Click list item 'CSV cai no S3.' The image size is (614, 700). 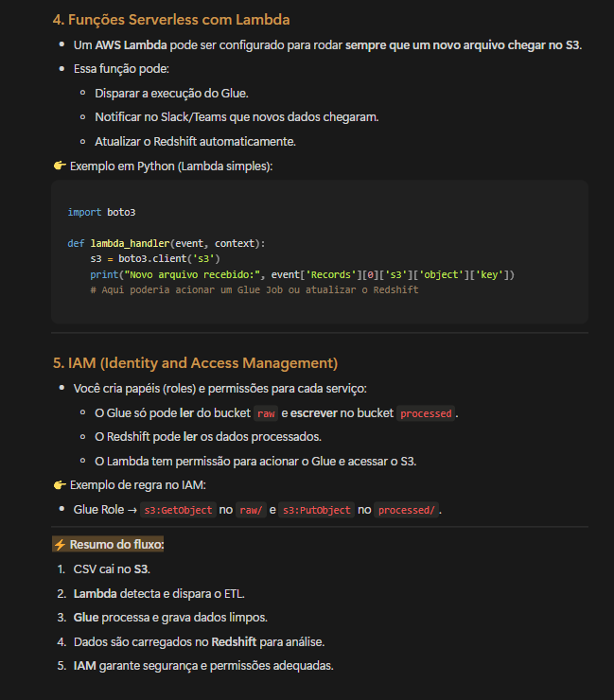pyautogui.click(x=112, y=569)
